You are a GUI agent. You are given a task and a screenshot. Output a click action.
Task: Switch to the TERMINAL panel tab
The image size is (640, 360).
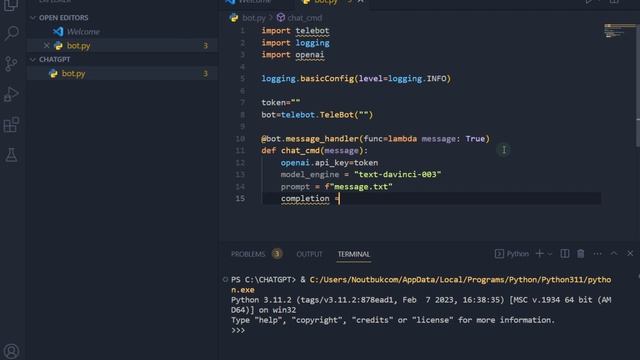pyautogui.click(x=353, y=254)
